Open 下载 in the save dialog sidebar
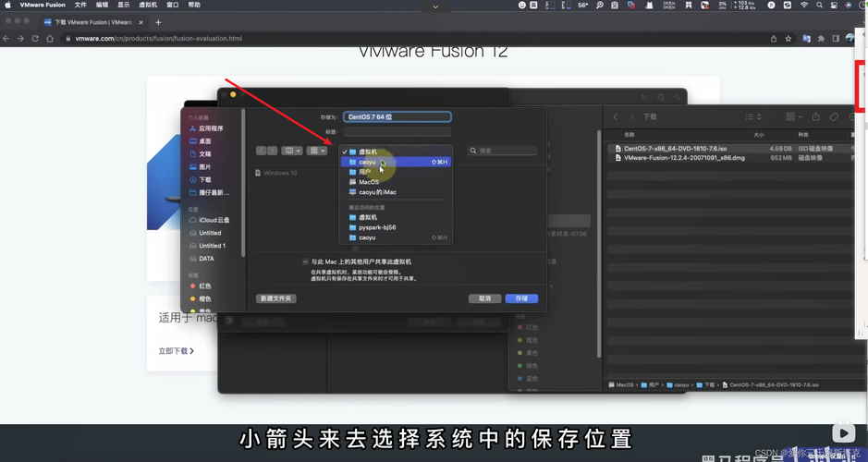868x462 pixels. tap(201, 180)
